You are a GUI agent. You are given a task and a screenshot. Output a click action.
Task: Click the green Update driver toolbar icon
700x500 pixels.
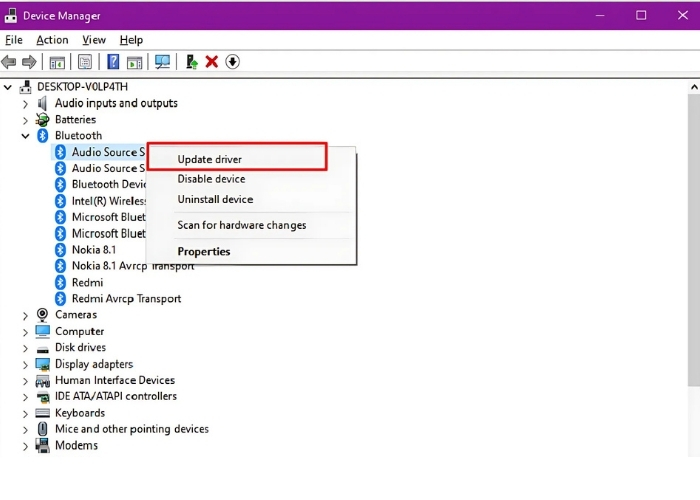click(x=192, y=62)
